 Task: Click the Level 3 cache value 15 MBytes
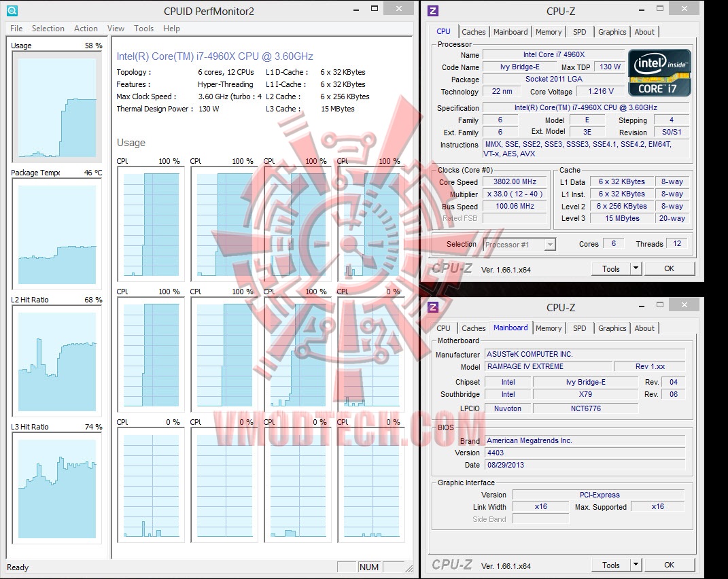pos(622,217)
